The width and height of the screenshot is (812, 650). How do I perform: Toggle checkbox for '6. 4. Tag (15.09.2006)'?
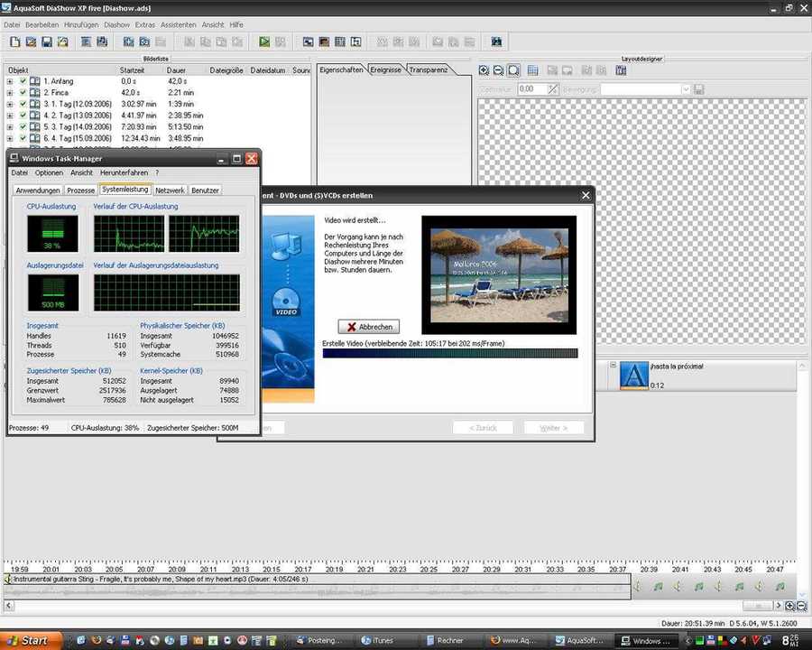coord(23,139)
